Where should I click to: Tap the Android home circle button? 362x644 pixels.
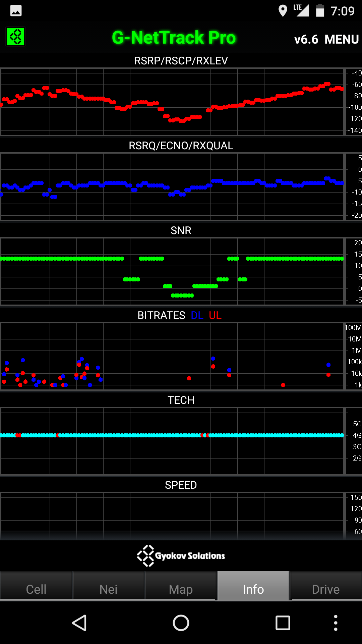pos(181,623)
